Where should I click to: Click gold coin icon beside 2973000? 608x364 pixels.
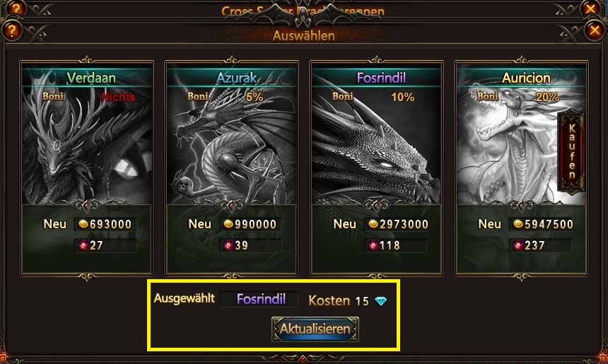[x=373, y=224]
